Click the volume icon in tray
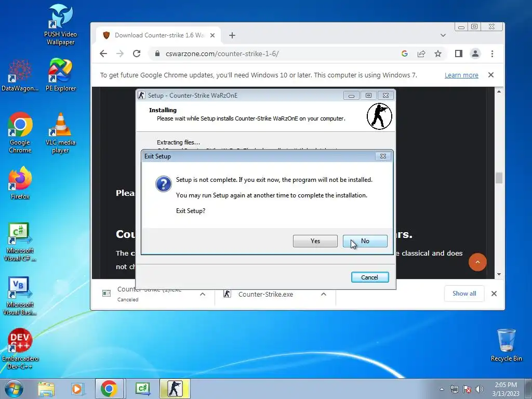Image resolution: width=532 pixels, height=399 pixels. pyautogui.click(x=480, y=389)
